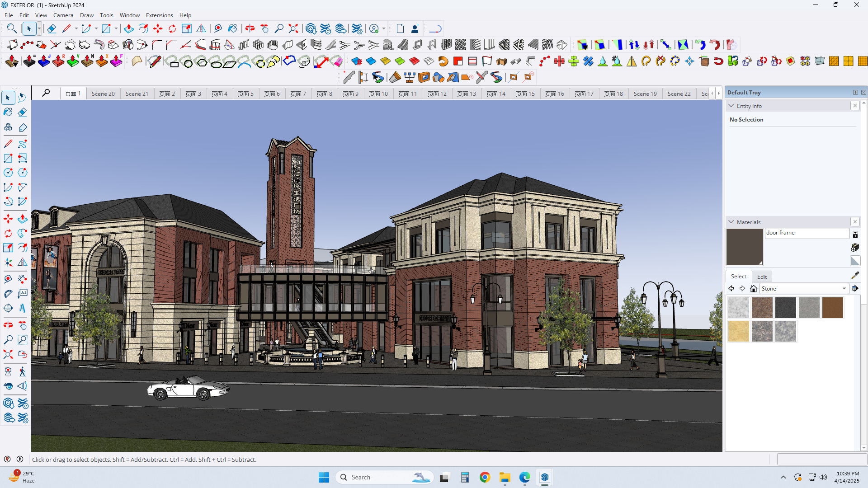Pick the Line pencil tool in left toolbar

[x=8, y=144]
